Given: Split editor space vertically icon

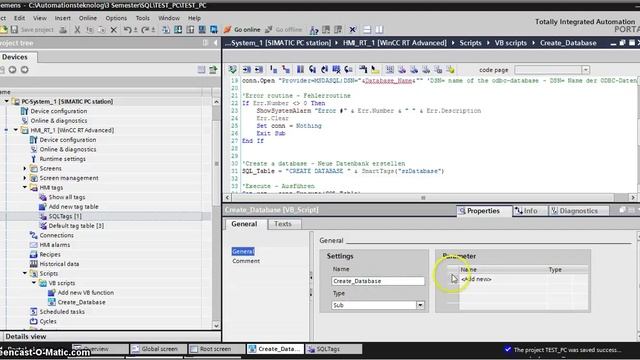Looking at the screenshot, I should pyautogui.click(x=379, y=29).
